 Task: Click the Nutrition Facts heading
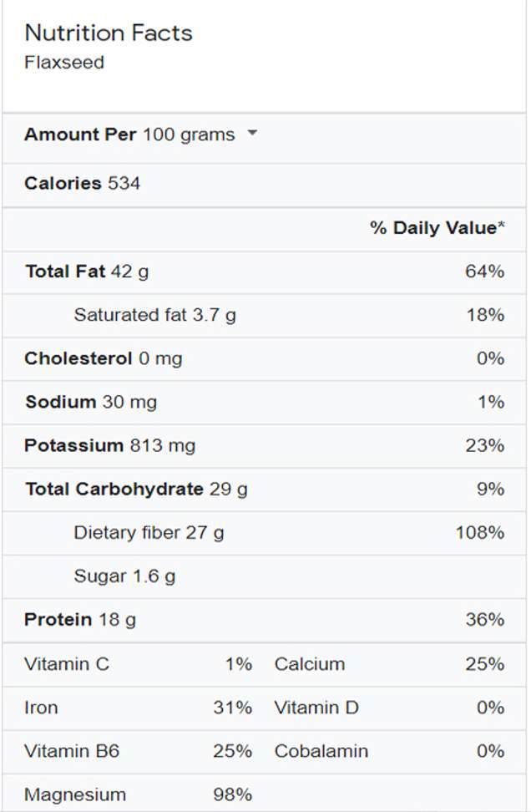click(x=109, y=33)
